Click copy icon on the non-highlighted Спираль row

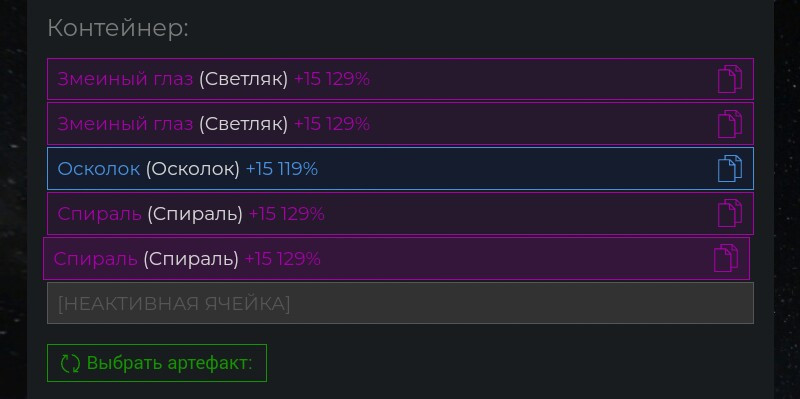730,213
